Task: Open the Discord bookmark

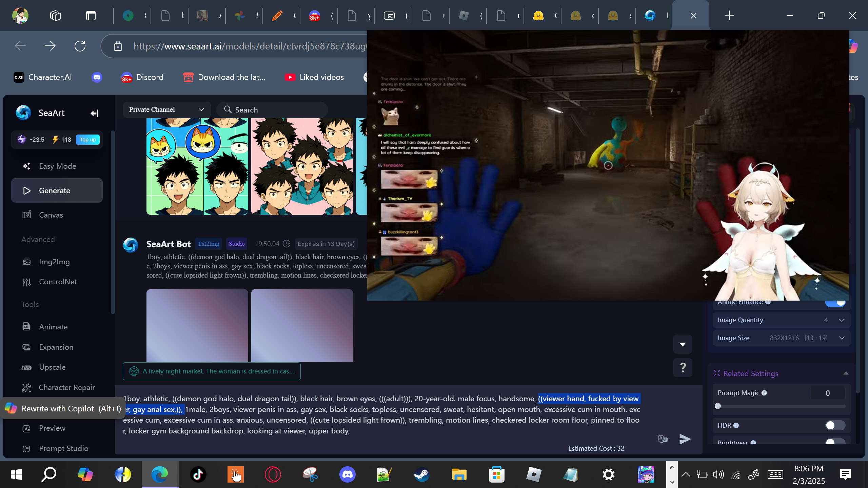Action: pos(142,77)
